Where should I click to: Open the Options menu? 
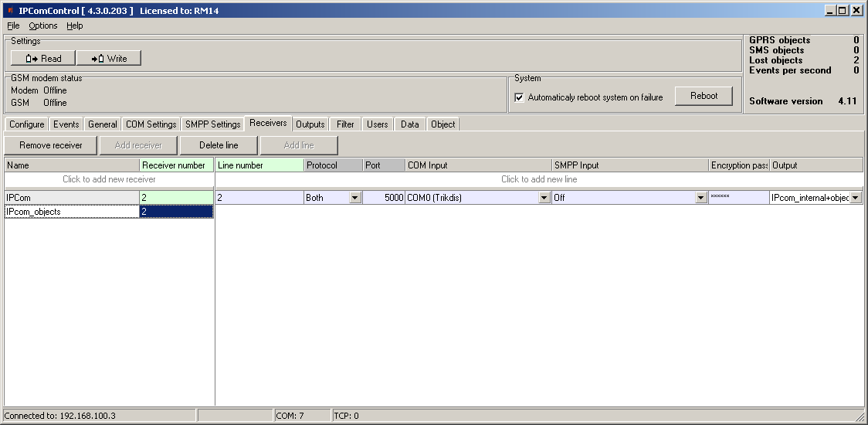point(43,25)
